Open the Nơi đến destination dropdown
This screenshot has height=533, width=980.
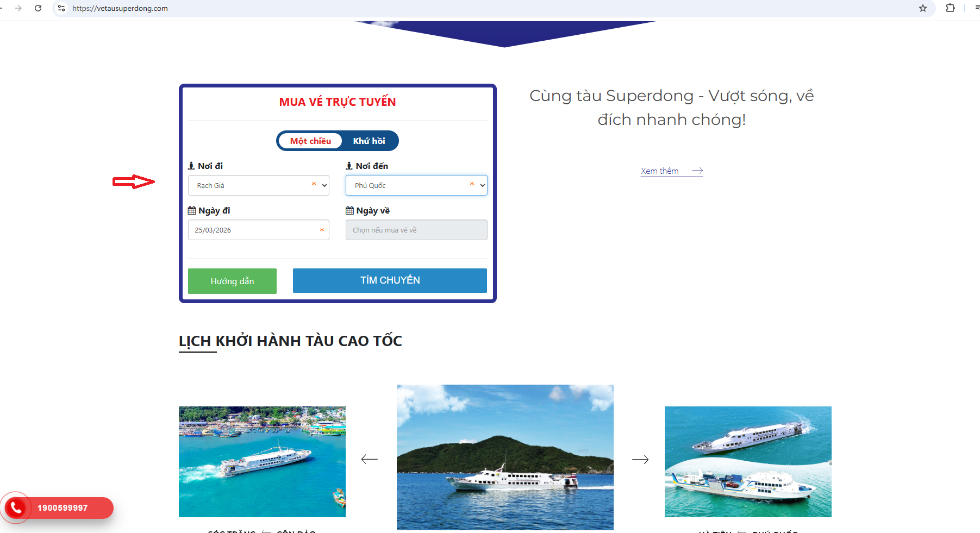pyautogui.click(x=416, y=185)
